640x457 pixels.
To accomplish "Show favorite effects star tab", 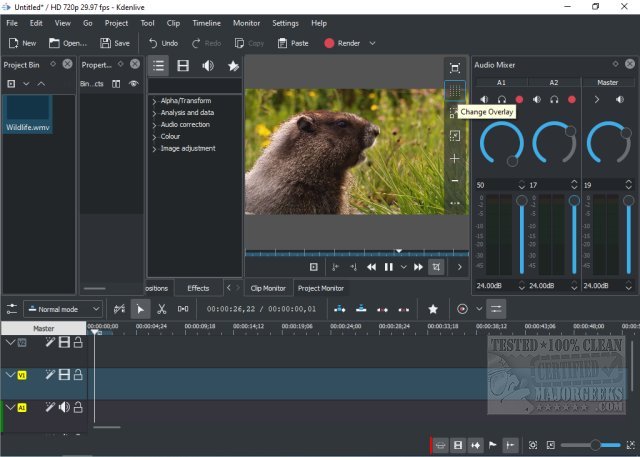I will pyautogui.click(x=233, y=66).
